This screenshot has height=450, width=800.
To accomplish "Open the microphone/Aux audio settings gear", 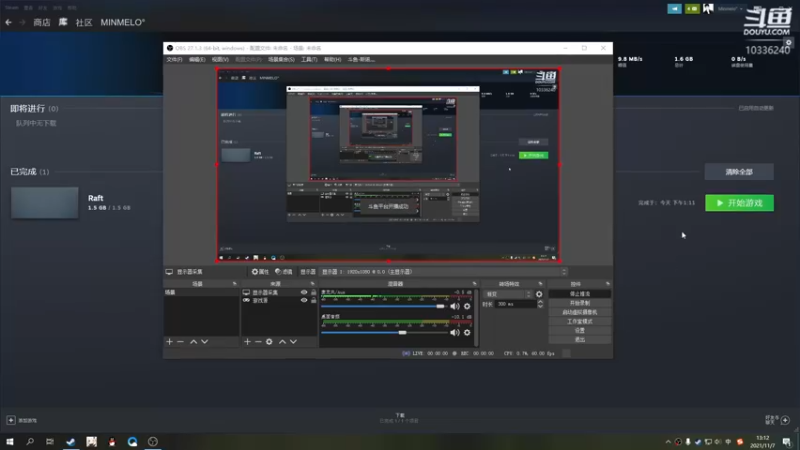I will click(x=467, y=306).
